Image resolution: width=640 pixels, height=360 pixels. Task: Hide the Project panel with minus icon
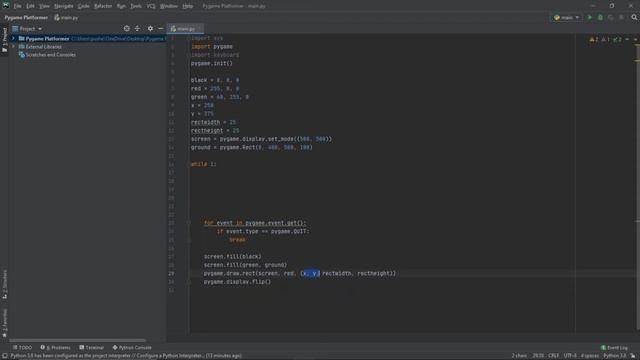[x=161, y=29]
